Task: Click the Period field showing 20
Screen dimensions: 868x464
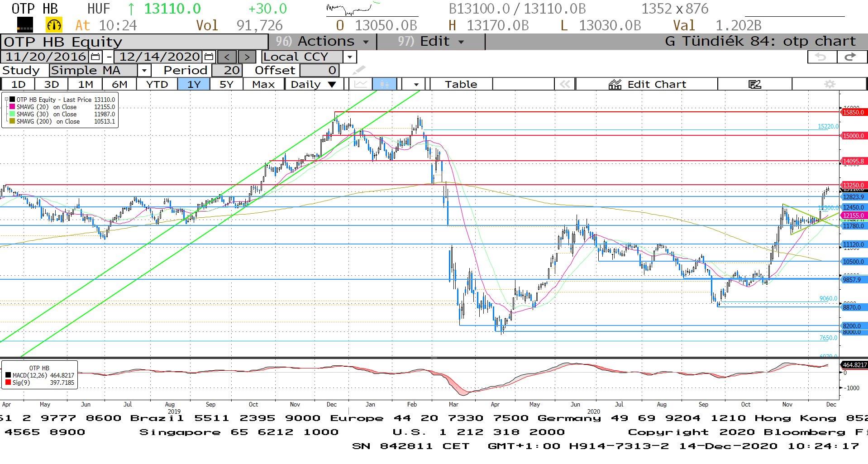Action: [x=227, y=70]
